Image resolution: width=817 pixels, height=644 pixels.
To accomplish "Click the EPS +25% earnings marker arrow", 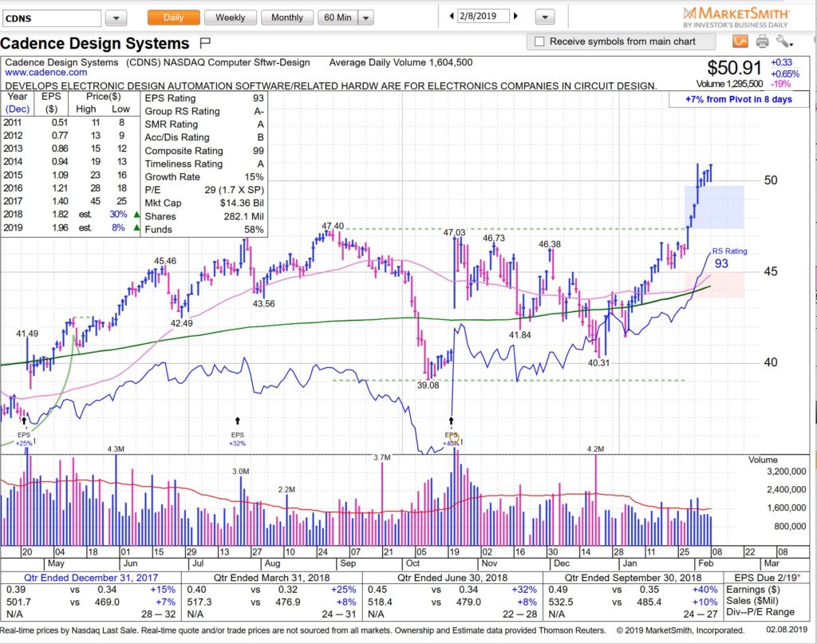I will (x=24, y=421).
